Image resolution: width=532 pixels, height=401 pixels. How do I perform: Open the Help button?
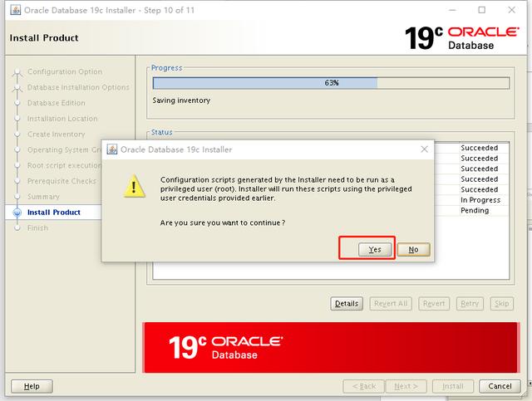32,386
